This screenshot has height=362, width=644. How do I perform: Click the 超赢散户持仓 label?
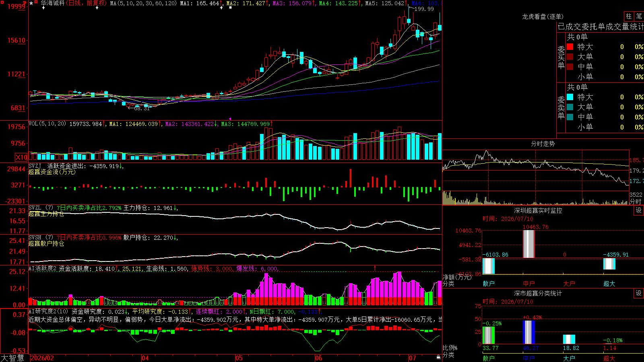[46, 244]
